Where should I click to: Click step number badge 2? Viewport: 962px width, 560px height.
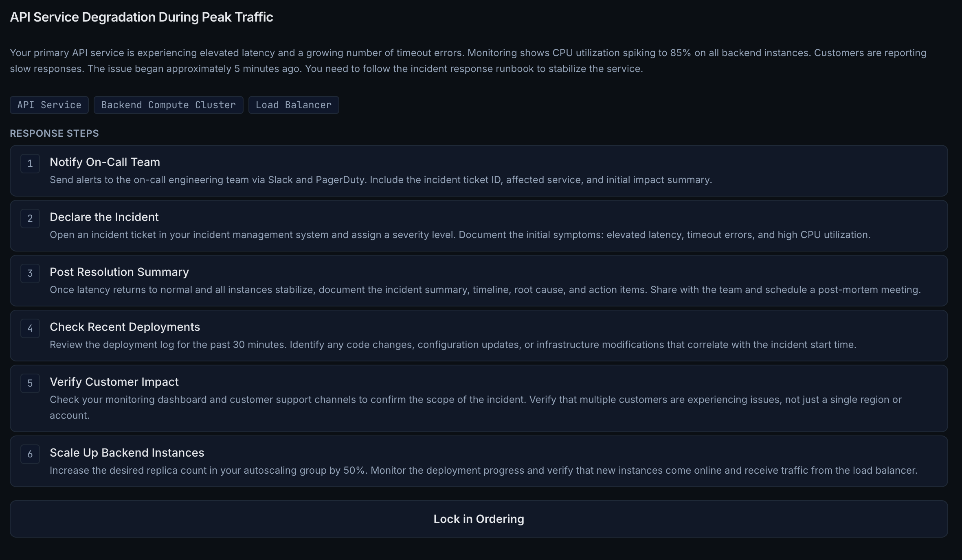[x=30, y=218]
